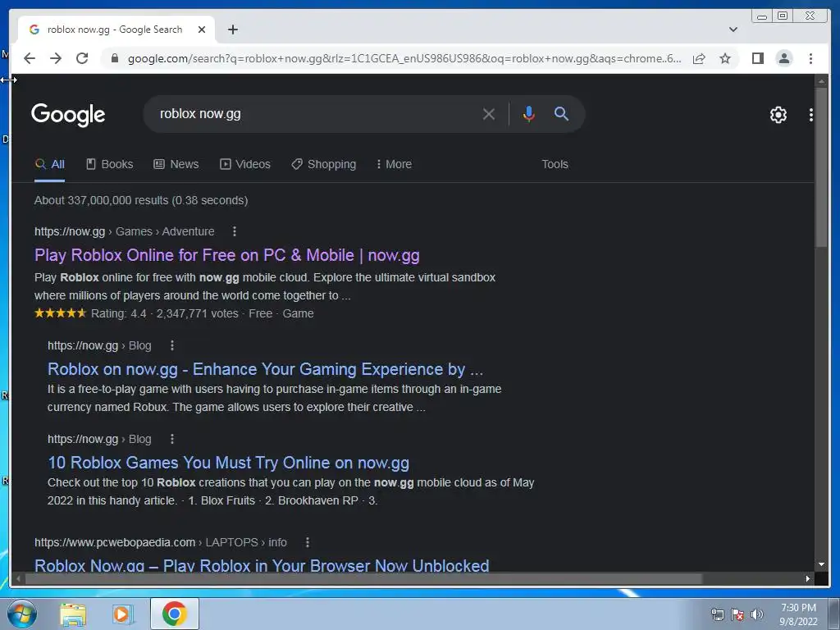
Task: Click the About 337,000,000 results text
Action: point(141,200)
